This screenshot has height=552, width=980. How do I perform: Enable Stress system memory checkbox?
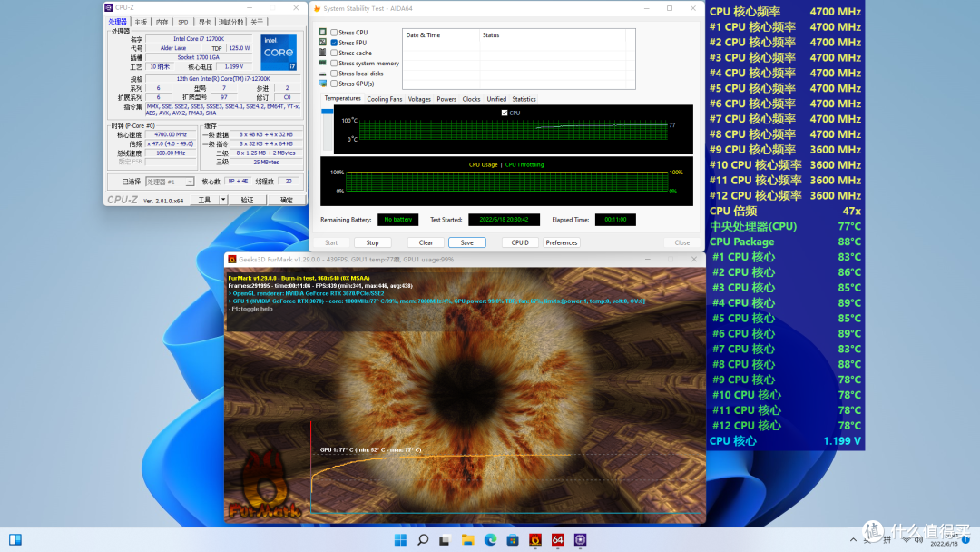[334, 64]
